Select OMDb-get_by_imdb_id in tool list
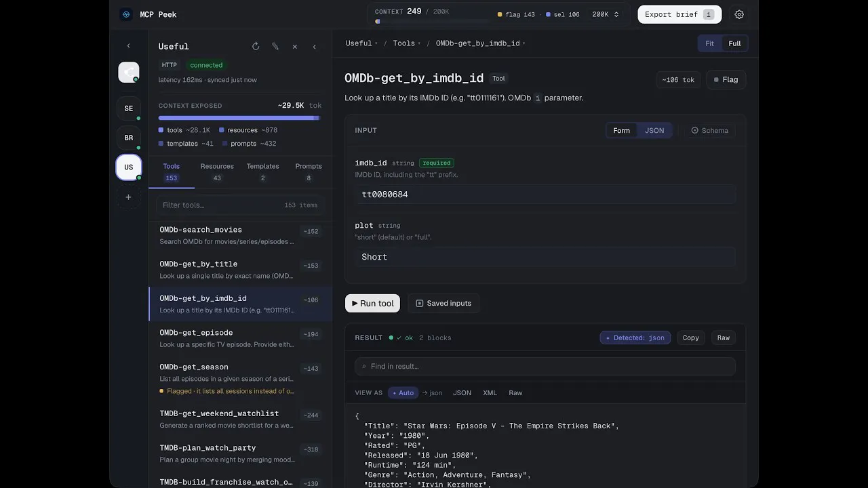 [x=240, y=304]
